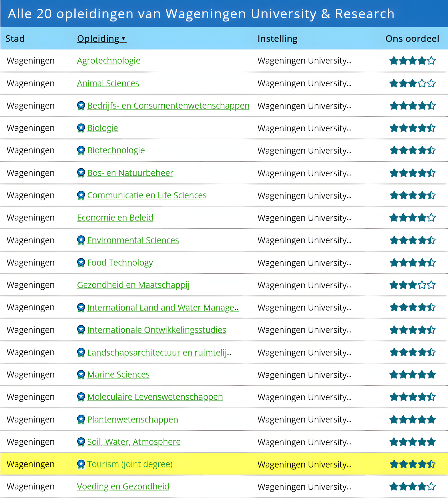448x498 pixels.
Task: Open the Tourism (joint degree) link
Action: click(130, 465)
